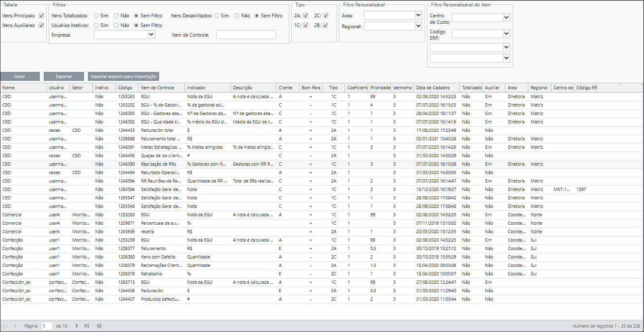The height and width of the screenshot is (332, 644).
Task: Go to first page of results
Action: coord(6,326)
